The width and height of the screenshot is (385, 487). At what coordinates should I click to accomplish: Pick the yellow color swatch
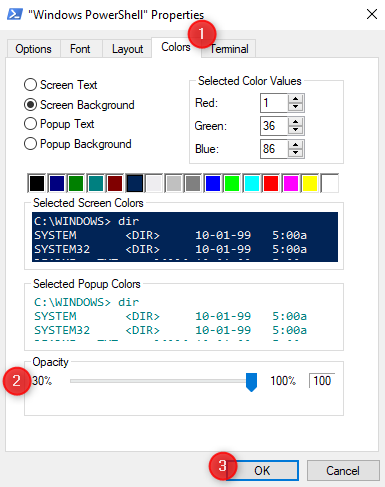310,183
